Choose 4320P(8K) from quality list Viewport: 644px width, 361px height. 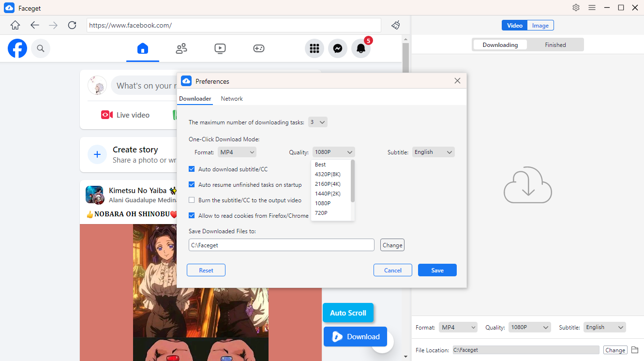point(331,174)
